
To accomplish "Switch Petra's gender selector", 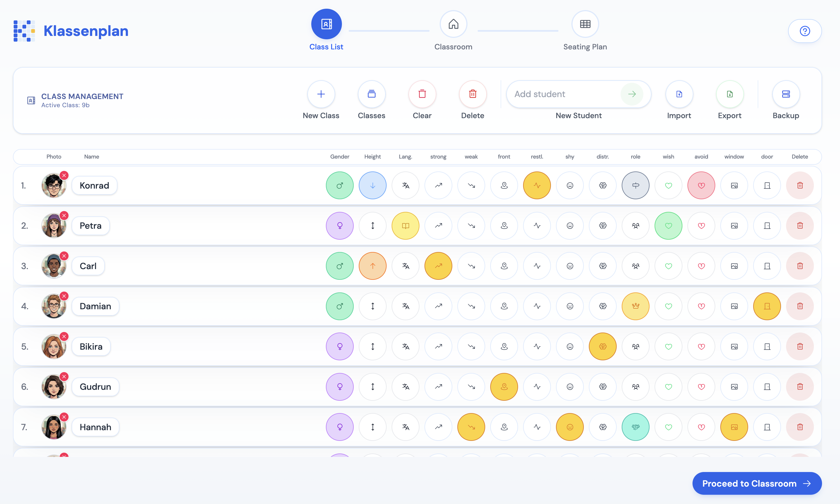I will (x=340, y=226).
